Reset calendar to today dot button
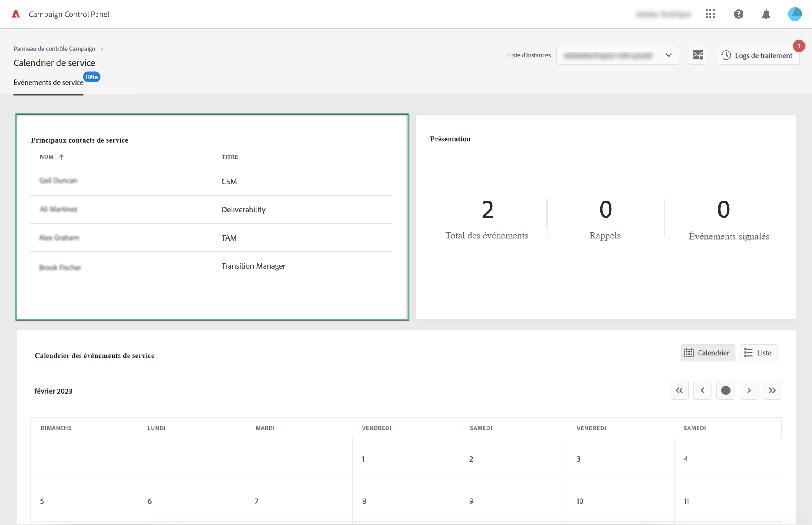This screenshot has height=525, width=812. tap(726, 390)
